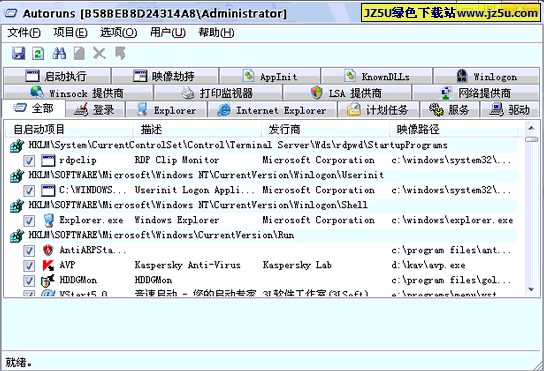Screen dimensions: 544x371
Task: Switch to the 打印监视器 tab
Action: (x=218, y=93)
